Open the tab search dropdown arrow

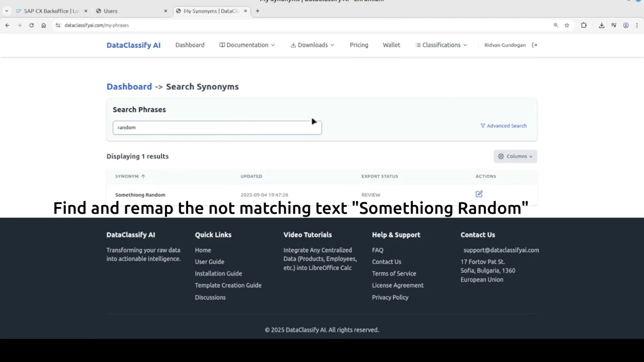(x=7, y=11)
